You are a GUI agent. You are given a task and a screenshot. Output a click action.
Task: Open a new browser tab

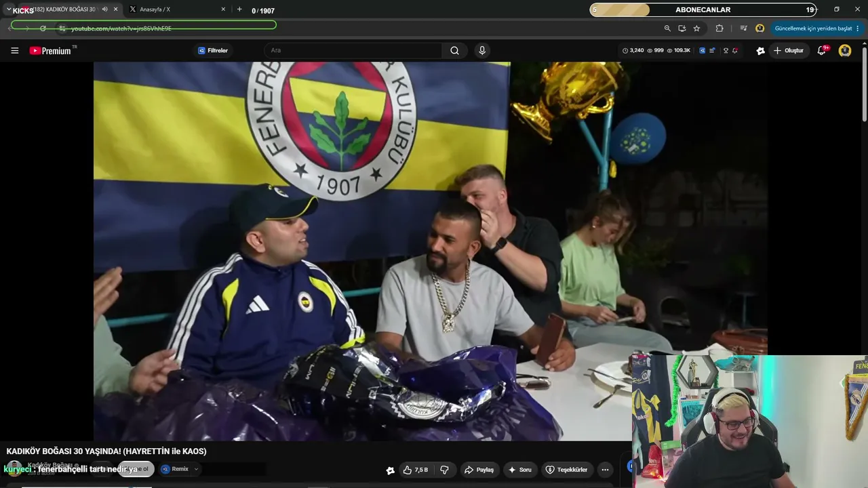pos(239,9)
